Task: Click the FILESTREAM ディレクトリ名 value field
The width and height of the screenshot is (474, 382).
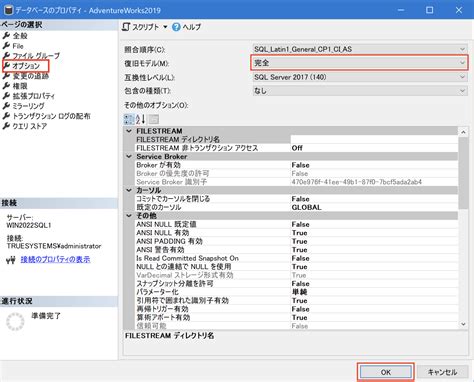Action: [374, 139]
